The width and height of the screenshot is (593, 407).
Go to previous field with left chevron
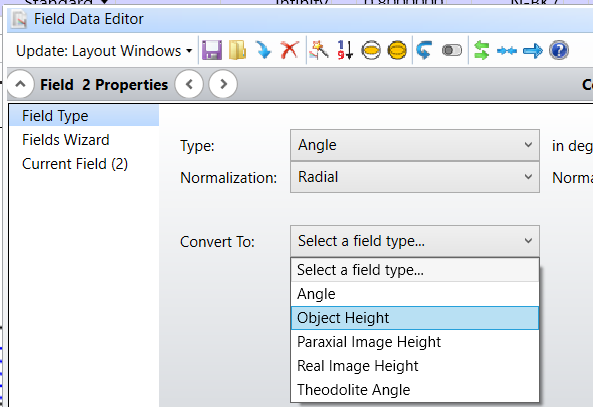pos(189,84)
